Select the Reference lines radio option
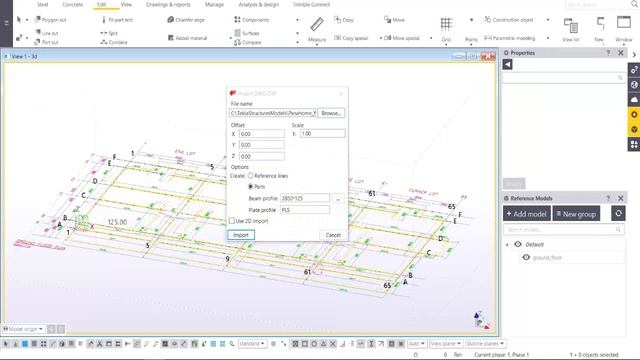 click(251, 176)
